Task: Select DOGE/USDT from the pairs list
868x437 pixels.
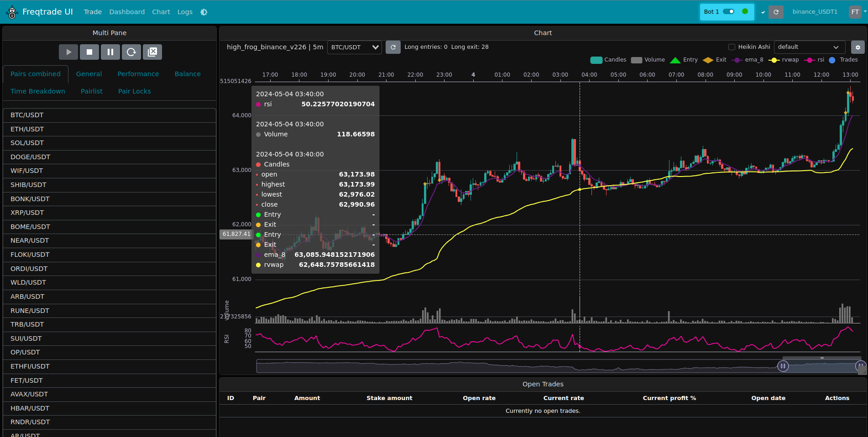Action: point(30,157)
